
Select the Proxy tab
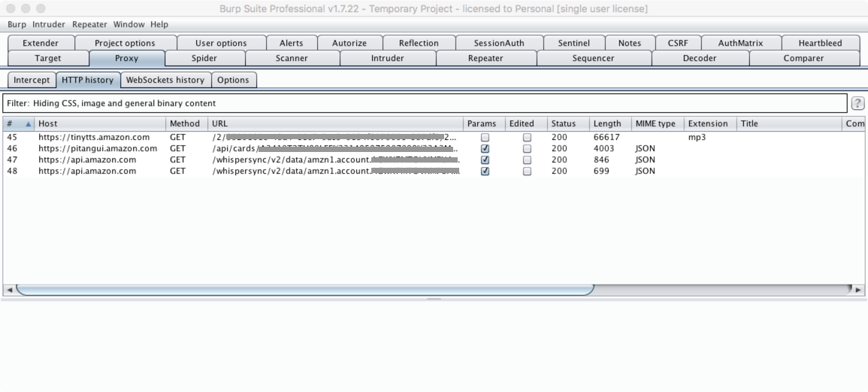coord(127,58)
